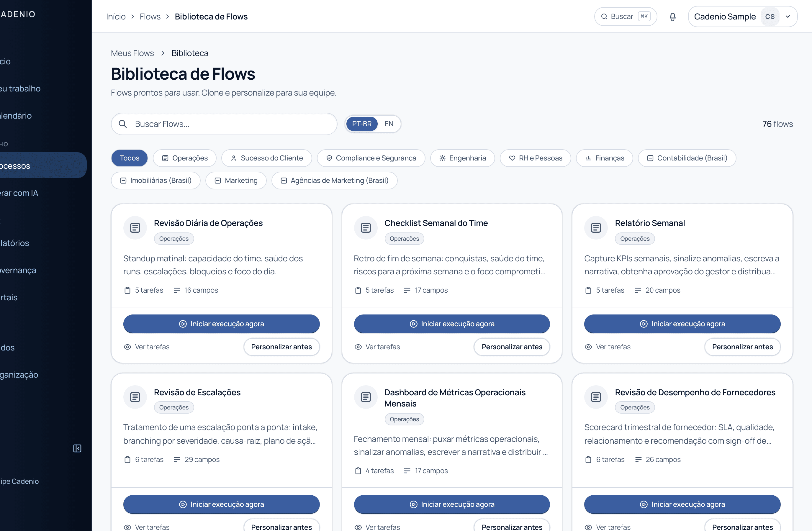Image resolution: width=812 pixels, height=531 pixels.
Task: Open Governança in the sidebar
Action: (x=18, y=270)
